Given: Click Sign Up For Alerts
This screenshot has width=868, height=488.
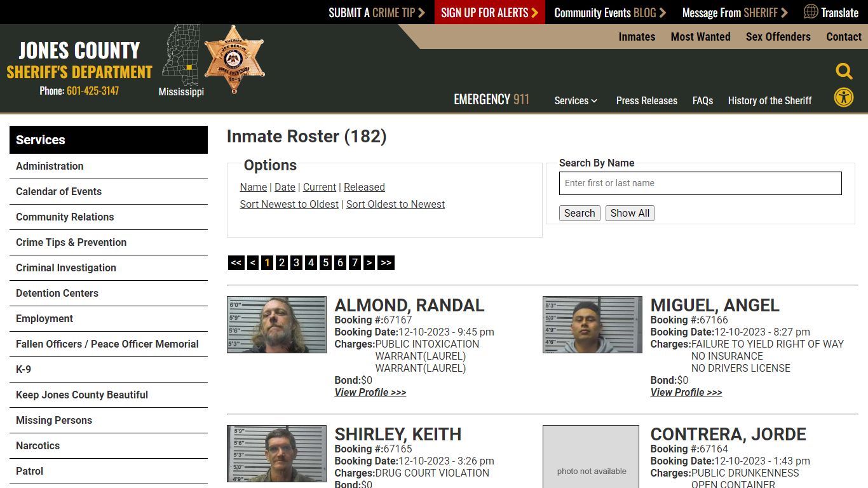Looking at the screenshot, I should pyautogui.click(x=489, y=12).
